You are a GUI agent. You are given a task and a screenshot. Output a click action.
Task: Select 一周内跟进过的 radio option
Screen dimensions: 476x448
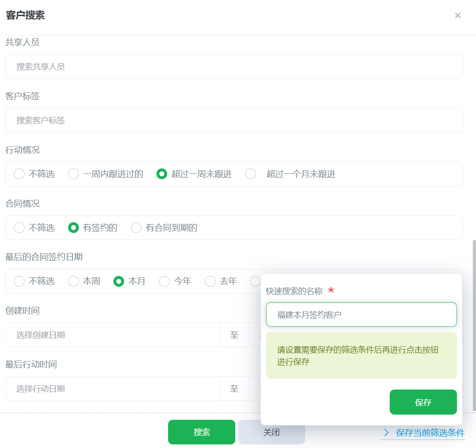[73, 174]
